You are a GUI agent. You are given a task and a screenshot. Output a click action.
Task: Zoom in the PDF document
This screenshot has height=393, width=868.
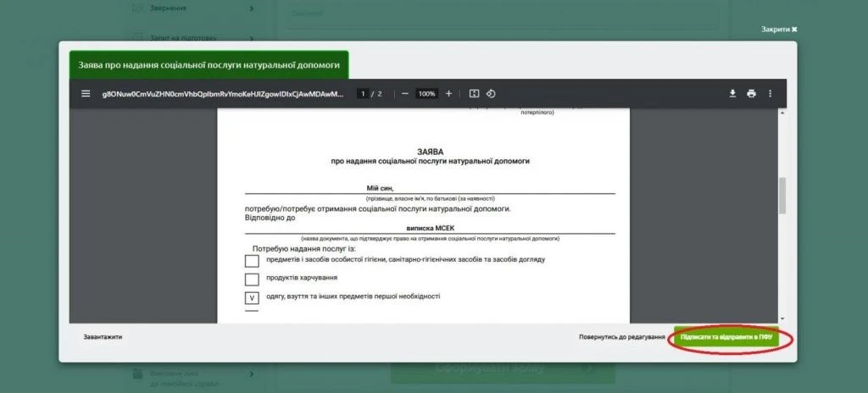tap(448, 94)
